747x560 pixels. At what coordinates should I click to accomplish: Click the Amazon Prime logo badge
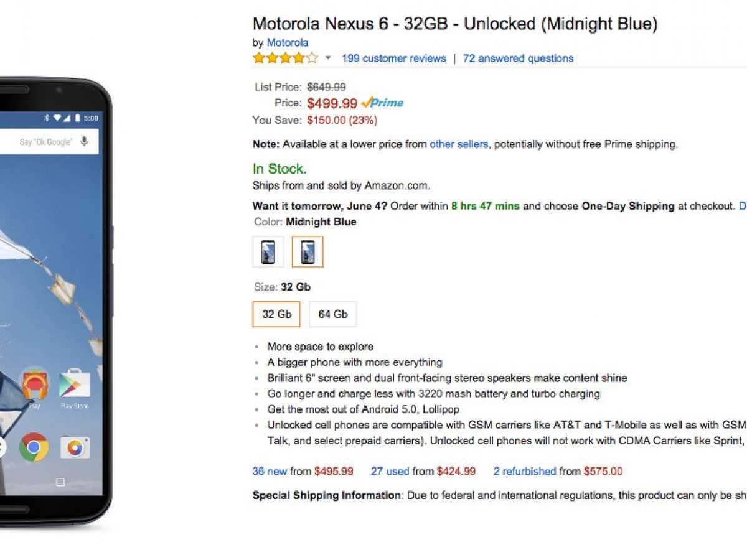pos(382,103)
